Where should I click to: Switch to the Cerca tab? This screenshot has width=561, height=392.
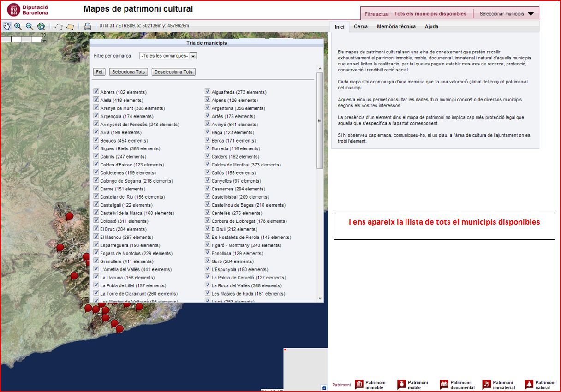[361, 27]
